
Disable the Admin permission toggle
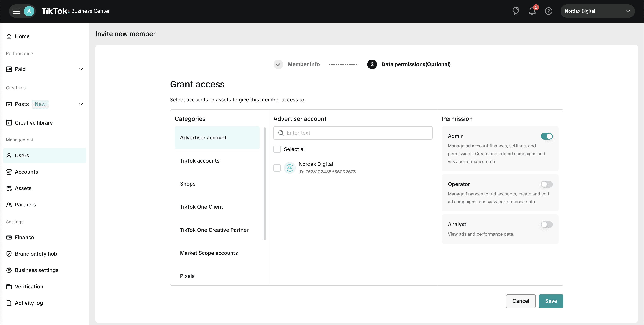(x=547, y=136)
